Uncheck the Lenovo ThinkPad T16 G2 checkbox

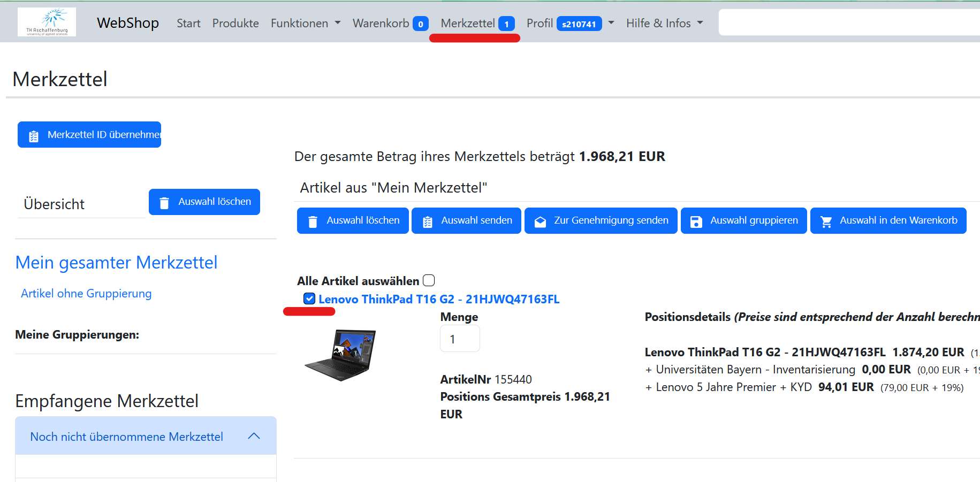(x=309, y=299)
